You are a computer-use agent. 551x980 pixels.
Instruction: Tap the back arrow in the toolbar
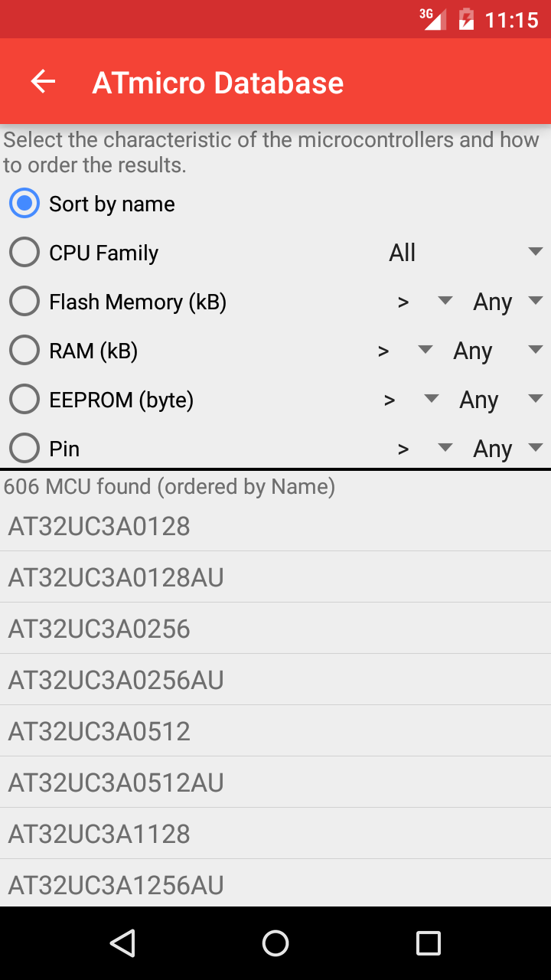[x=44, y=82]
